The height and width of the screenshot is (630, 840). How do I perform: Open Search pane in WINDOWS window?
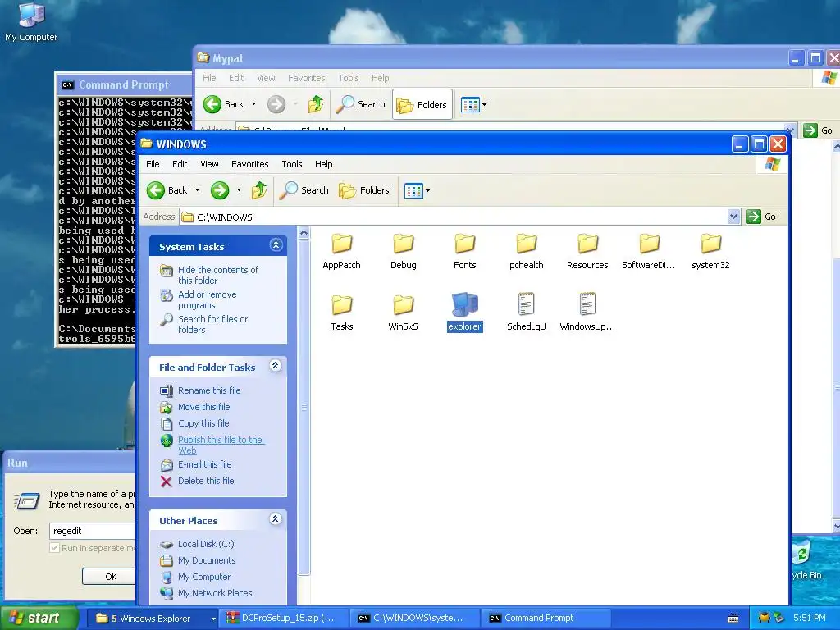pos(304,190)
